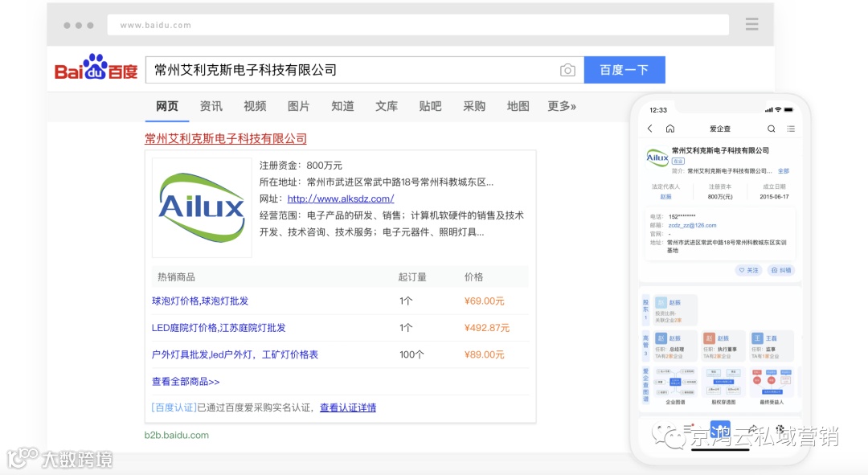This screenshot has height=475, width=868.
Task: Click the browser address bar www.baidu.com
Action: tap(418, 25)
